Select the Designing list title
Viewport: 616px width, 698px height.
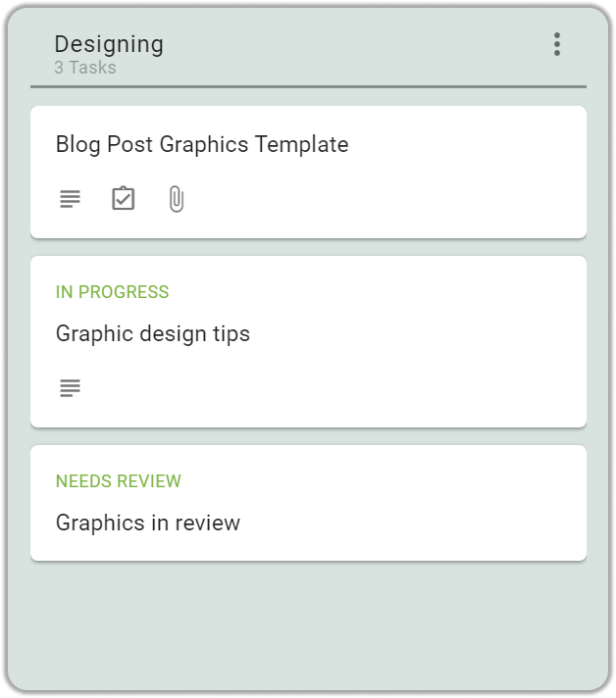click(x=109, y=44)
